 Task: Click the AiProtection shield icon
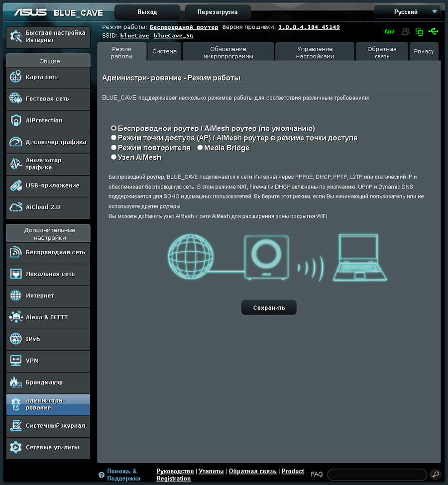click(x=15, y=120)
